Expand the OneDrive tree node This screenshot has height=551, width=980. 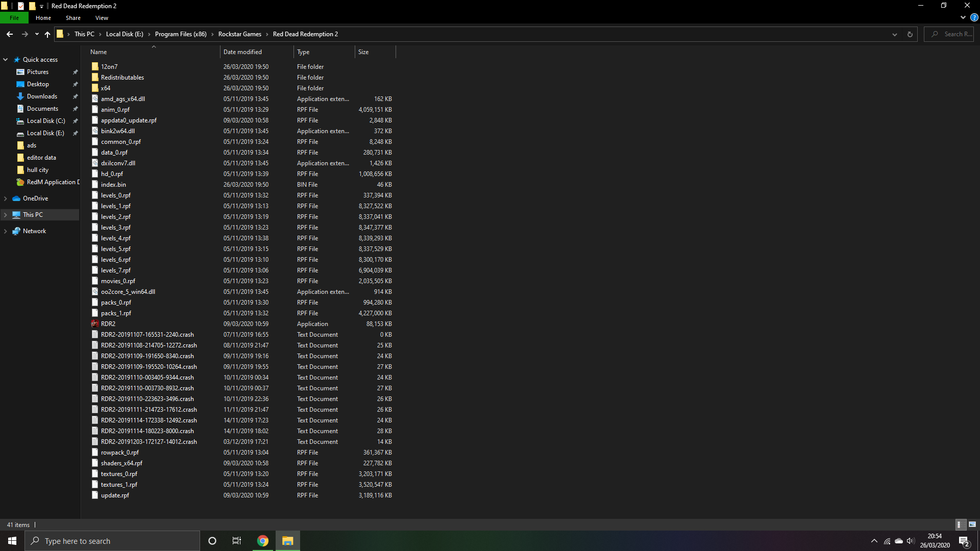click(6, 198)
